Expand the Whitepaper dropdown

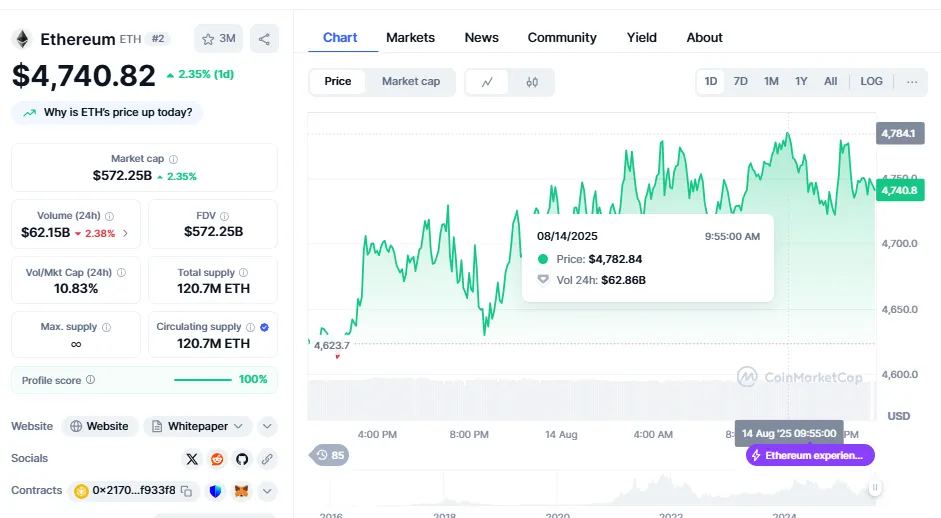coord(199,426)
